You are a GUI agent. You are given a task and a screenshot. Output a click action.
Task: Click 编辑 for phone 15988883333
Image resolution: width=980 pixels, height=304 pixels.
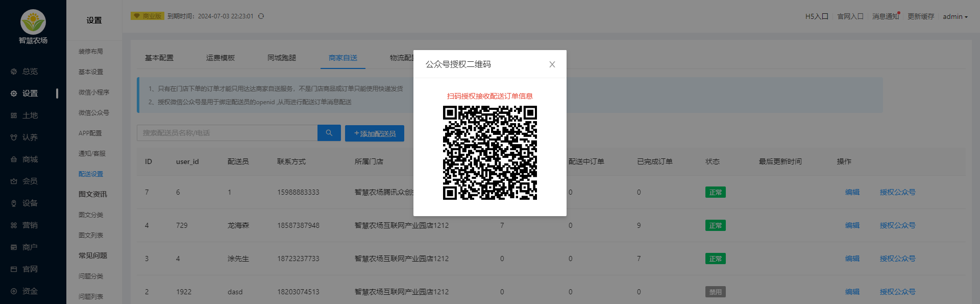pyautogui.click(x=852, y=192)
